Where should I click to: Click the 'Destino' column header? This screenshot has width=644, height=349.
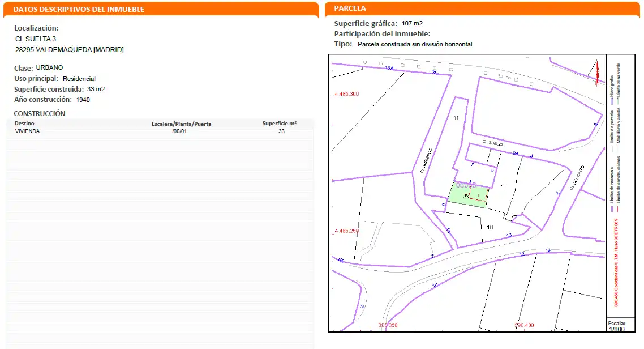tap(24, 124)
